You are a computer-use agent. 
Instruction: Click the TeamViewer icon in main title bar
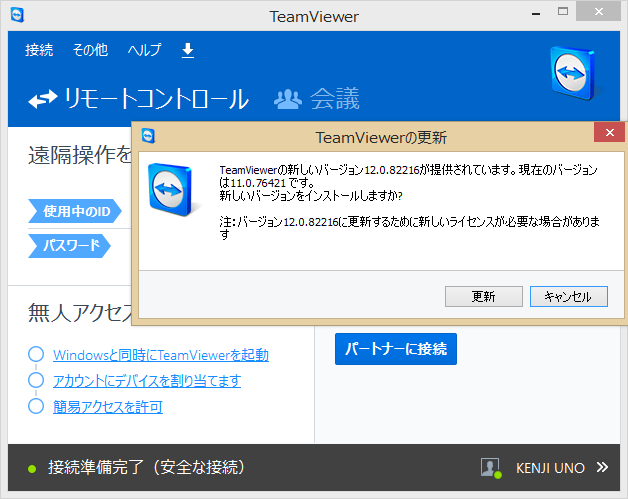click(17, 15)
